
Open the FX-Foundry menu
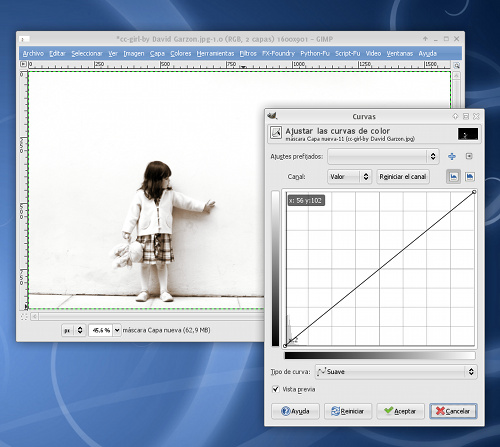tap(278, 53)
